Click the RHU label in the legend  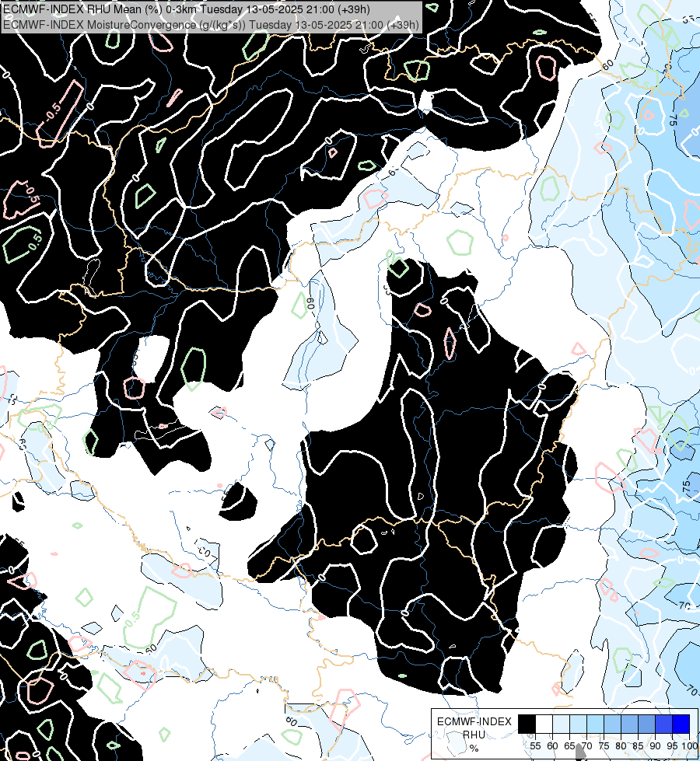(474, 735)
